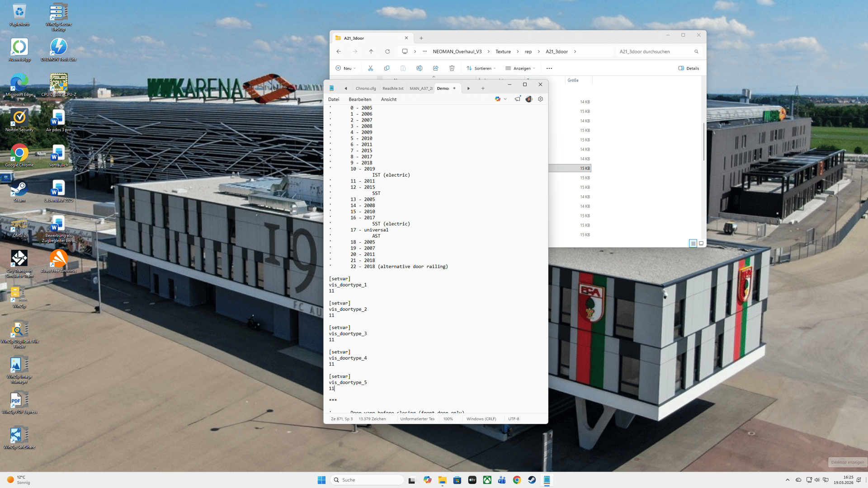Image resolution: width=868 pixels, height=488 pixels.
Task: Click the Texture breadcrumb folder
Action: 503,52
